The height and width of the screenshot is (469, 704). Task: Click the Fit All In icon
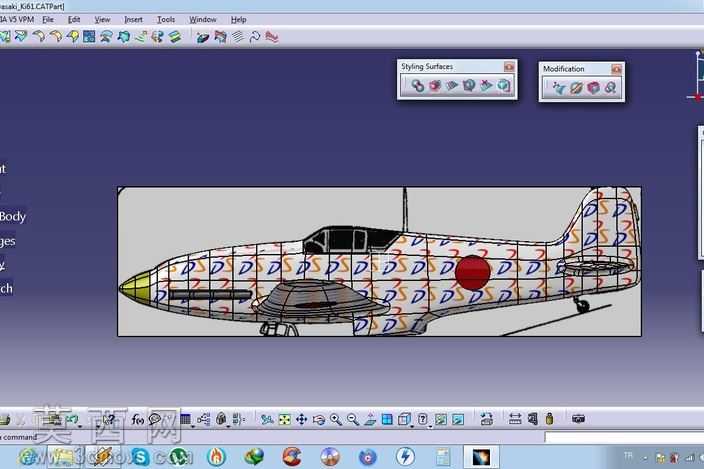tap(284, 420)
